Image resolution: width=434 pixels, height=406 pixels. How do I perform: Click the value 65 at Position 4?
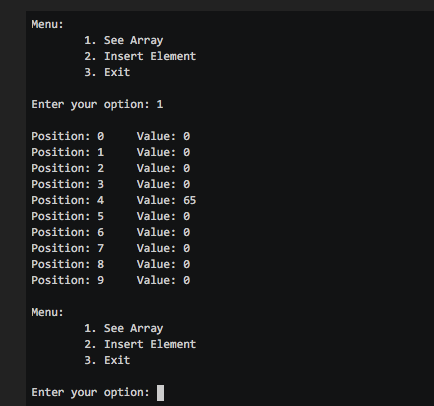[190, 200]
